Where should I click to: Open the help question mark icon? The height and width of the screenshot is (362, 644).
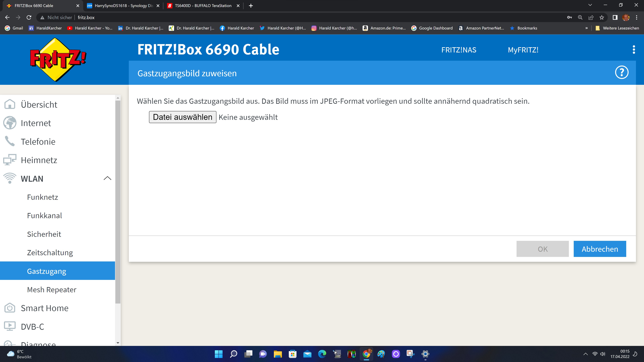(622, 72)
